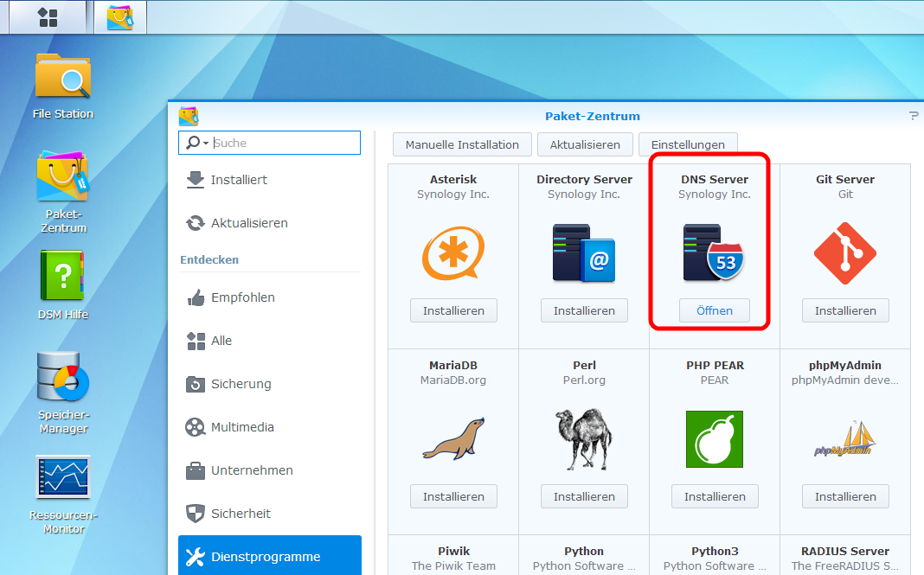924x575 pixels.
Task: Install the Perl package
Action: pyautogui.click(x=584, y=496)
